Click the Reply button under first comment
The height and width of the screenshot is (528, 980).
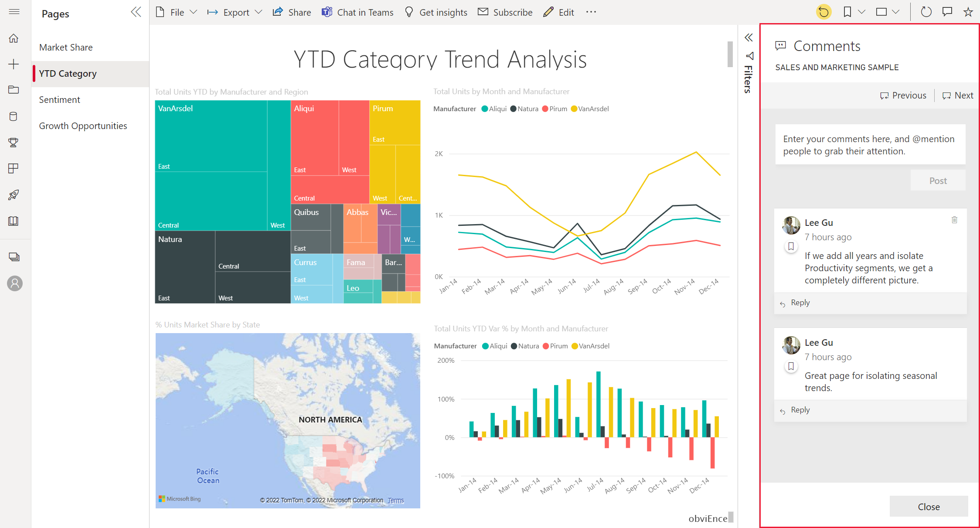click(x=800, y=302)
